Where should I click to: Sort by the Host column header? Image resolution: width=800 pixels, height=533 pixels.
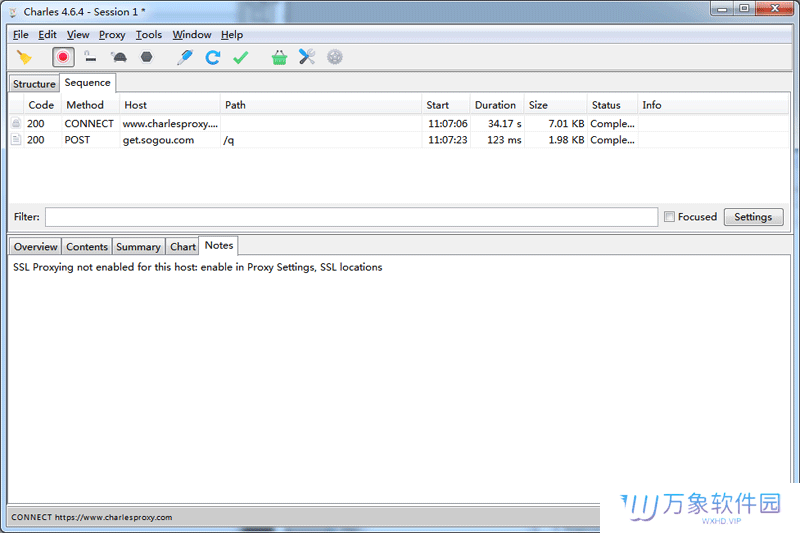tap(170, 105)
